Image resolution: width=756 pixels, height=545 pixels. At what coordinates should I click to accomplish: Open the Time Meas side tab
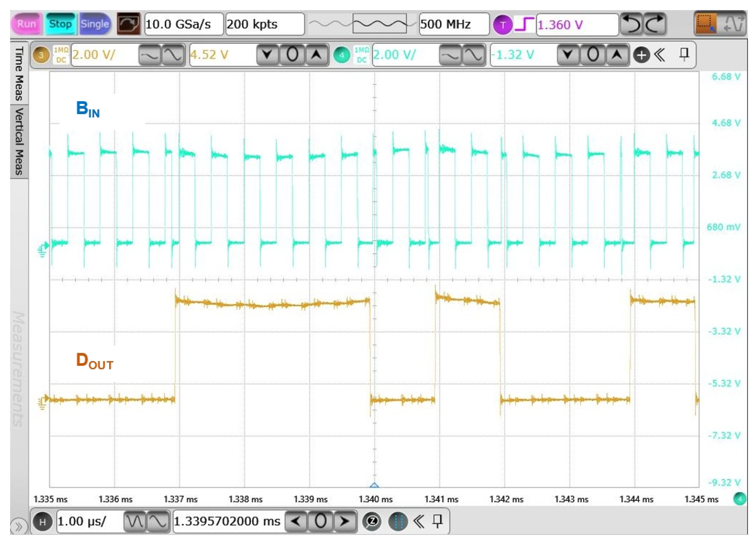(x=19, y=73)
